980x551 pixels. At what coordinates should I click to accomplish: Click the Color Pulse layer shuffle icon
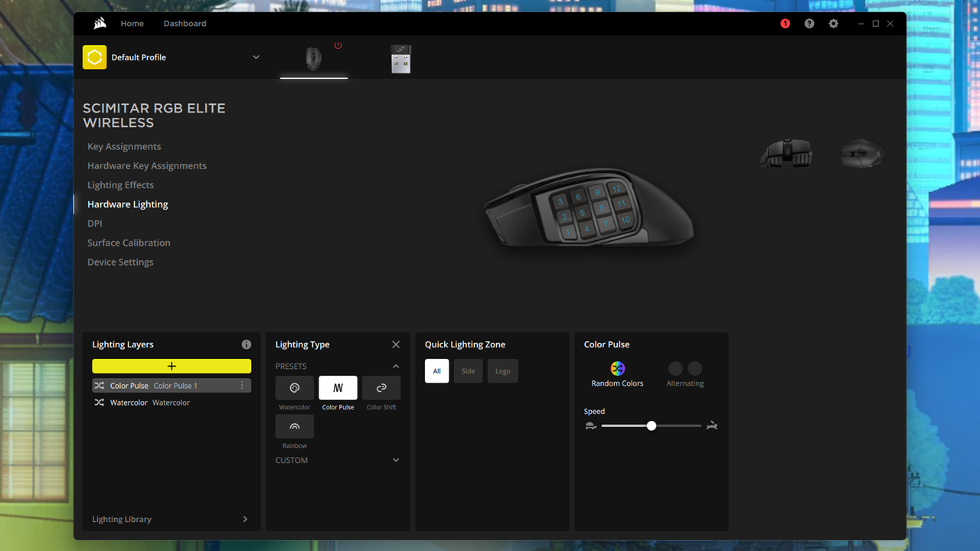pos(99,386)
